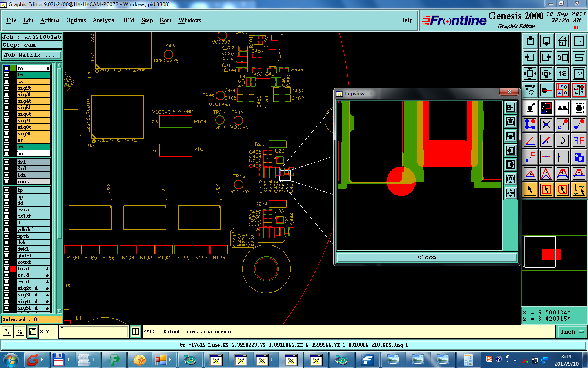The height and width of the screenshot is (368, 588).
Task: Toggle the sig5b layer checkbox
Action: tap(7, 108)
